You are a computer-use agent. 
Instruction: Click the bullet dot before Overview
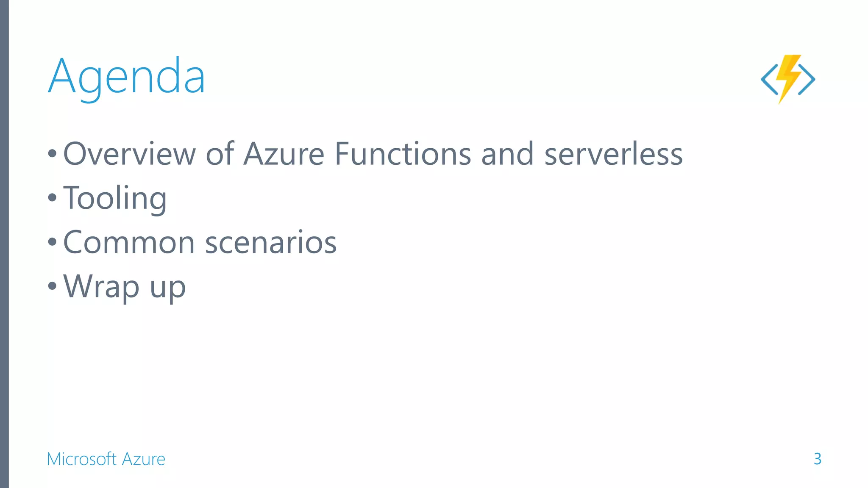pos(52,153)
